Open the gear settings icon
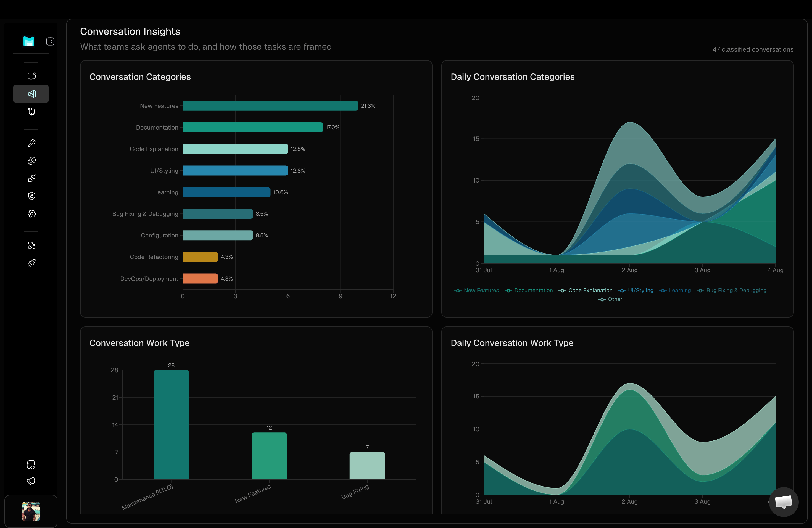Image resolution: width=812 pixels, height=528 pixels. (x=32, y=214)
